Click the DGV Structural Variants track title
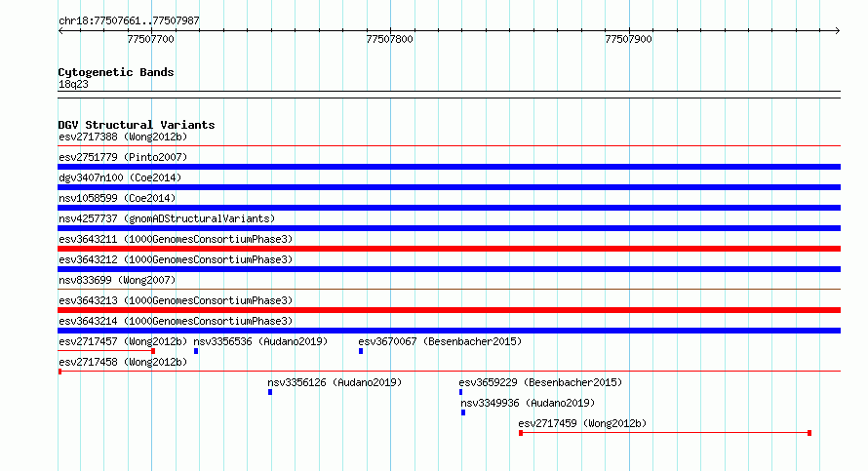 click(x=137, y=125)
